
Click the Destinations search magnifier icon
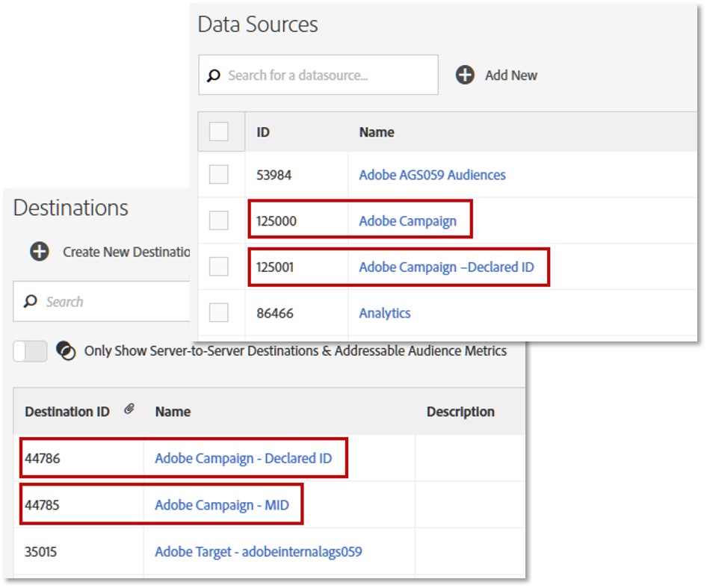[30, 301]
